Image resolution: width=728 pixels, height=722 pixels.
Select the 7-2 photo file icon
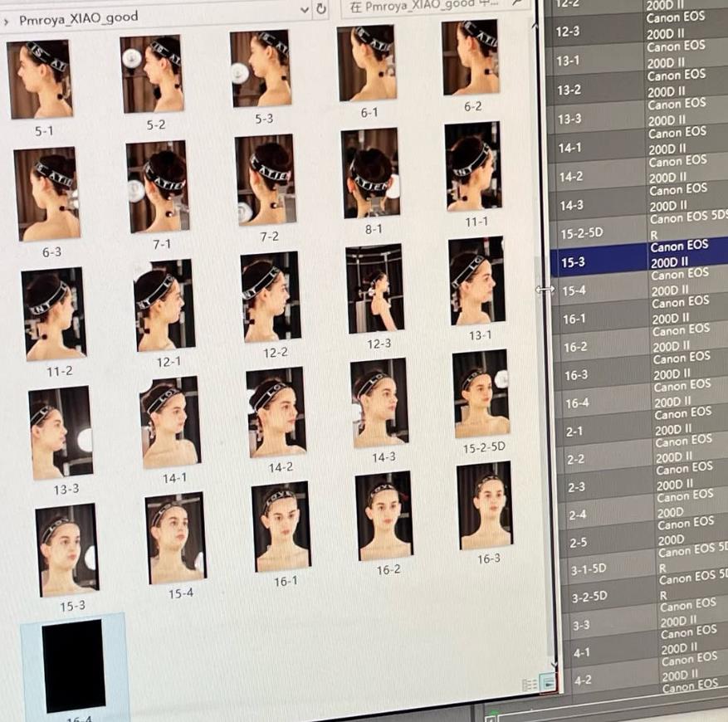[265, 180]
